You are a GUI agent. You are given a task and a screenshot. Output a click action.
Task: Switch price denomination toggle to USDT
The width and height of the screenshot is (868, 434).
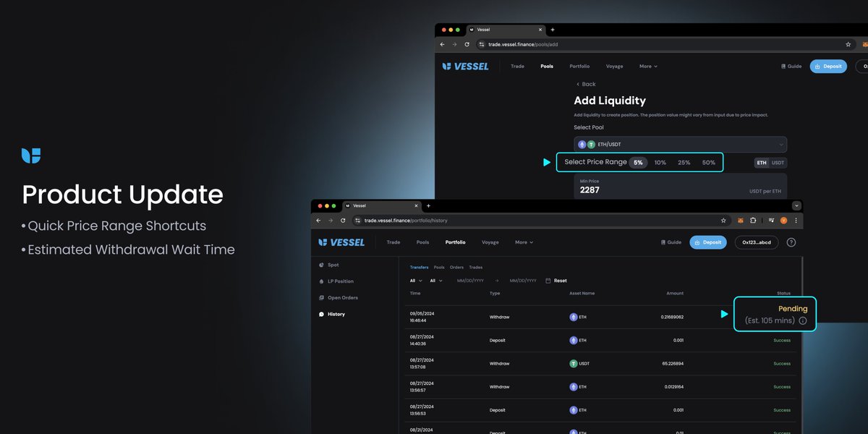click(778, 163)
